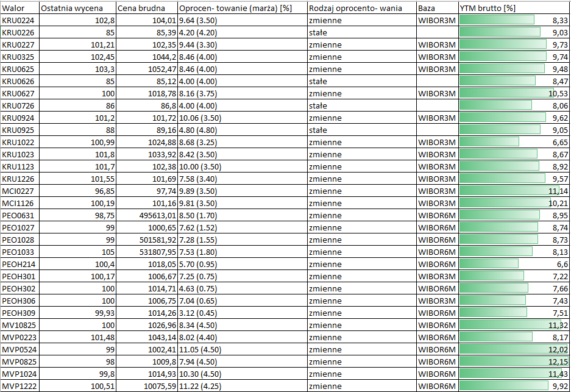Select the 11,32 YTM data bar cell
This screenshot has height=392, width=571.
point(514,326)
